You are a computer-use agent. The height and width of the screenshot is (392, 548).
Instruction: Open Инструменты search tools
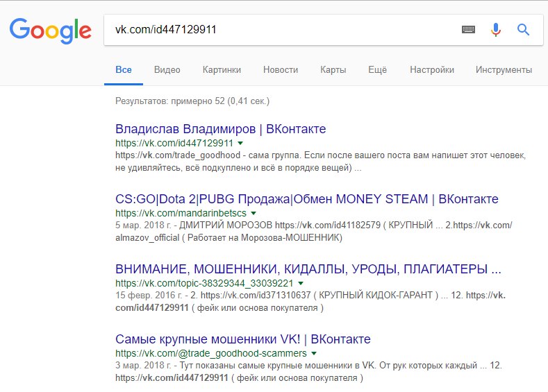click(504, 70)
